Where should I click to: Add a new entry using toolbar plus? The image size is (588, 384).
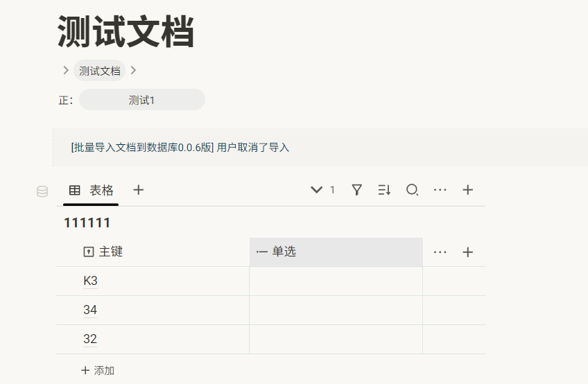(x=467, y=190)
